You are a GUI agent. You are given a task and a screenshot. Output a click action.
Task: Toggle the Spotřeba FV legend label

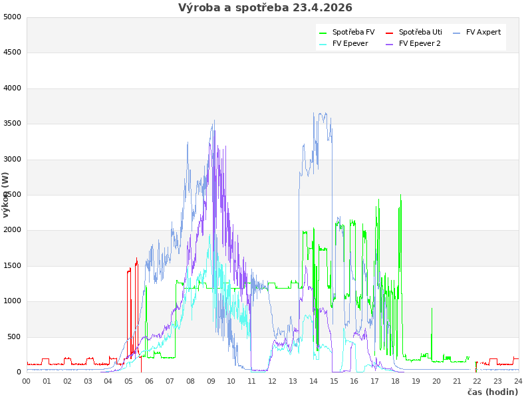click(x=353, y=32)
